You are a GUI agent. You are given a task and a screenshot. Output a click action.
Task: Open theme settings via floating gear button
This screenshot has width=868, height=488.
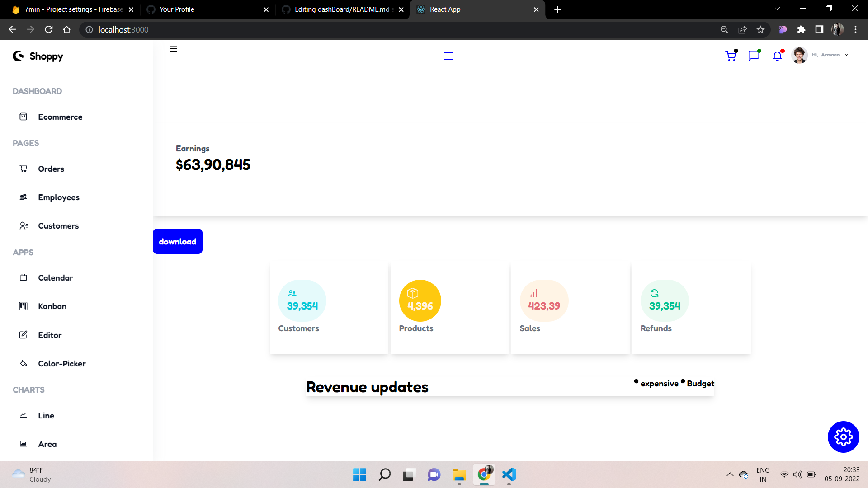[x=843, y=437]
